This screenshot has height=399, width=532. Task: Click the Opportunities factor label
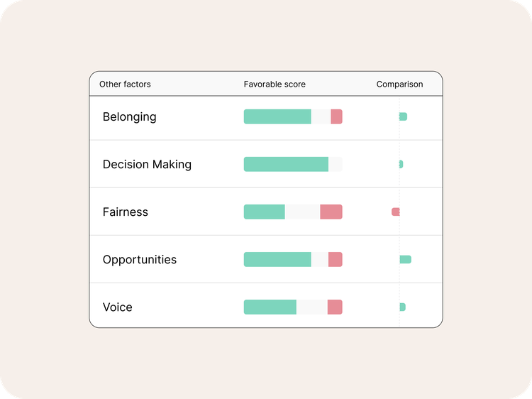[139, 260]
